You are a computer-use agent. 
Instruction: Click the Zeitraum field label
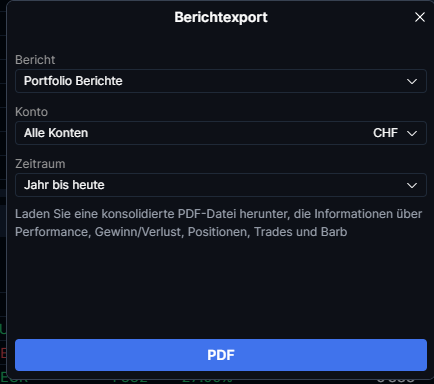click(40, 164)
